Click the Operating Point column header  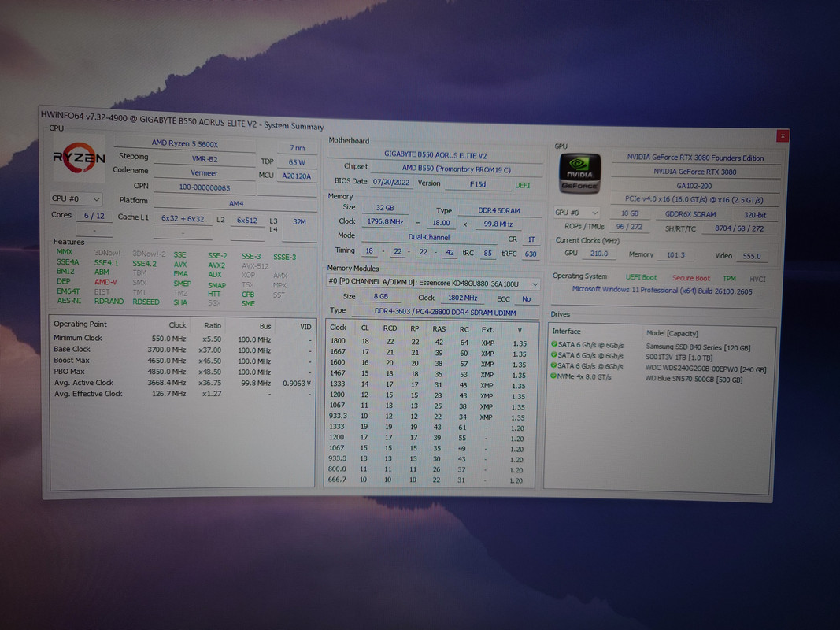pos(80,324)
